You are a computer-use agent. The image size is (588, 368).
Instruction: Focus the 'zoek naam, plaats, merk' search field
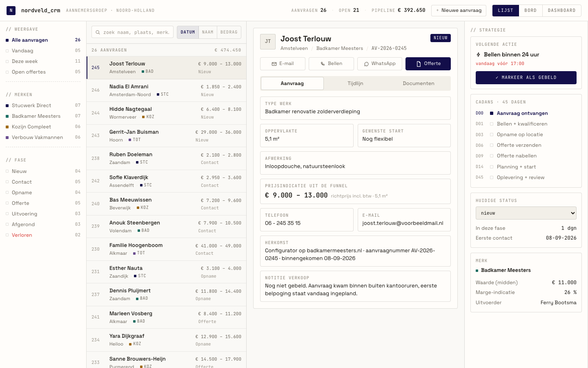[133, 32]
